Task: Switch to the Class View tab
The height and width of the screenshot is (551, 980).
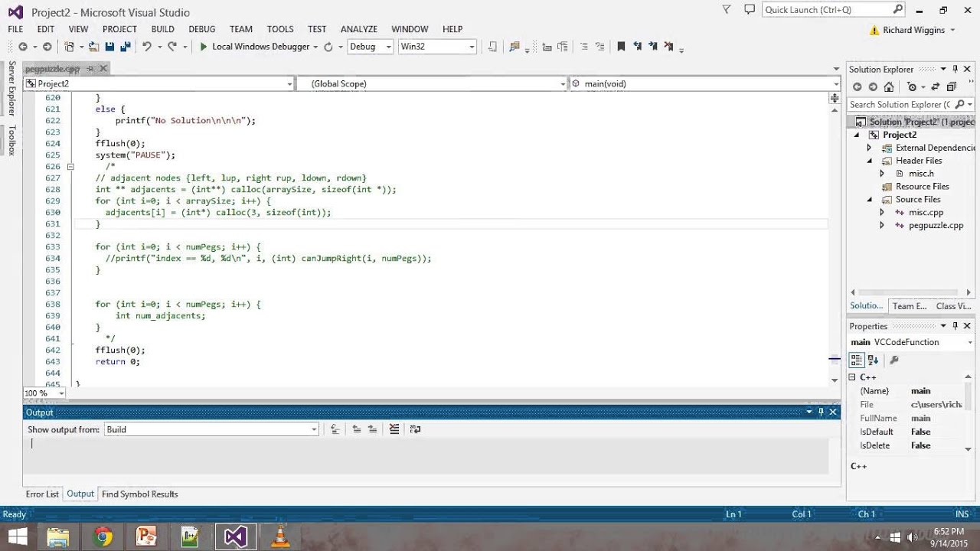Action: [954, 306]
